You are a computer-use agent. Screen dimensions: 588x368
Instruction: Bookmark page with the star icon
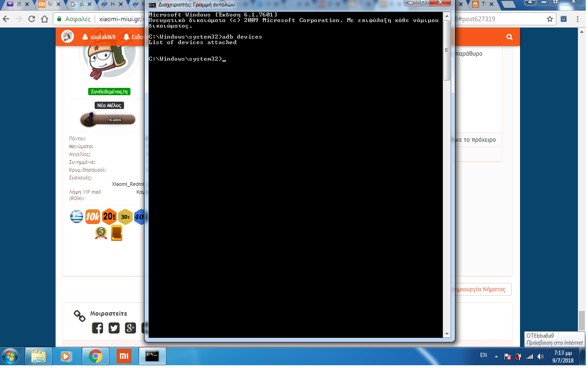(550, 19)
